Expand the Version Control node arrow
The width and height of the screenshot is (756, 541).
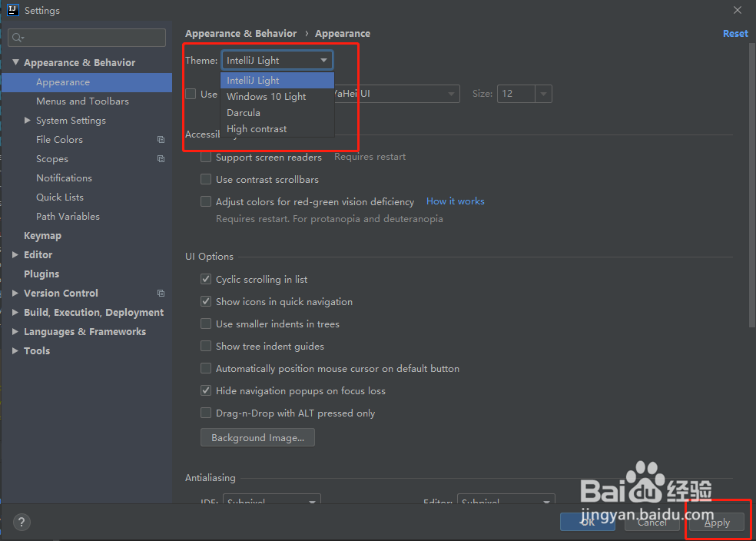pos(15,293)
